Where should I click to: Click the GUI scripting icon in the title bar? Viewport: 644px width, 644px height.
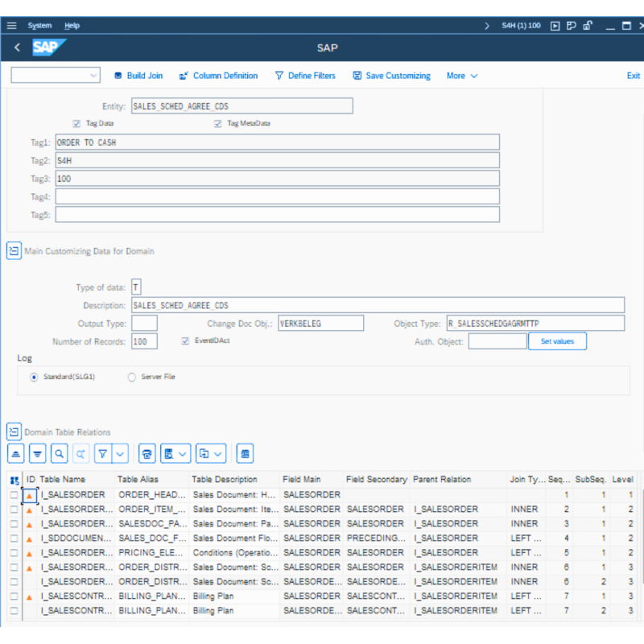pos(555,25)
